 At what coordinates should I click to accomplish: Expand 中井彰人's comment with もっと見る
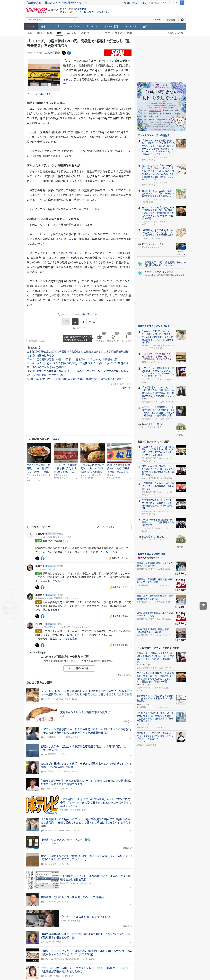click(54, 610)
